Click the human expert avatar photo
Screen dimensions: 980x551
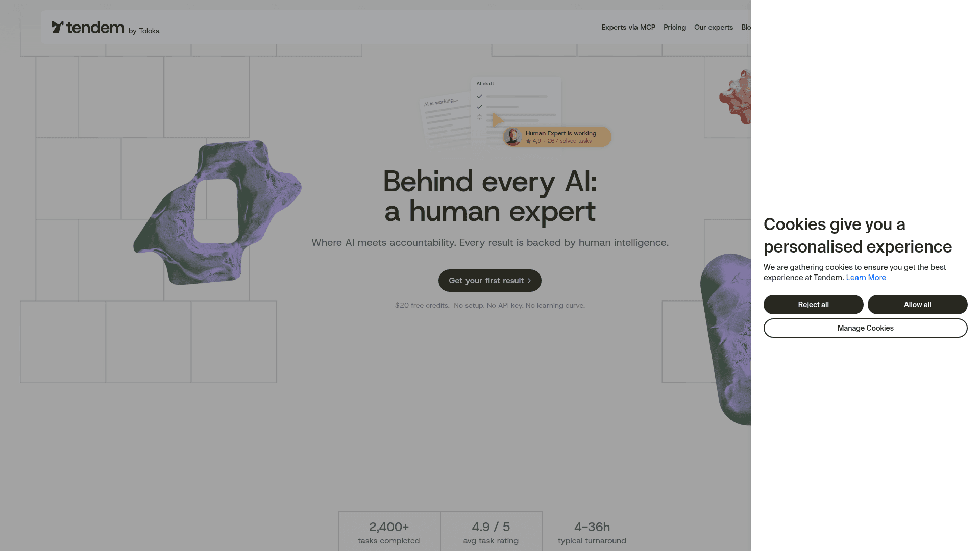(512, 137)
